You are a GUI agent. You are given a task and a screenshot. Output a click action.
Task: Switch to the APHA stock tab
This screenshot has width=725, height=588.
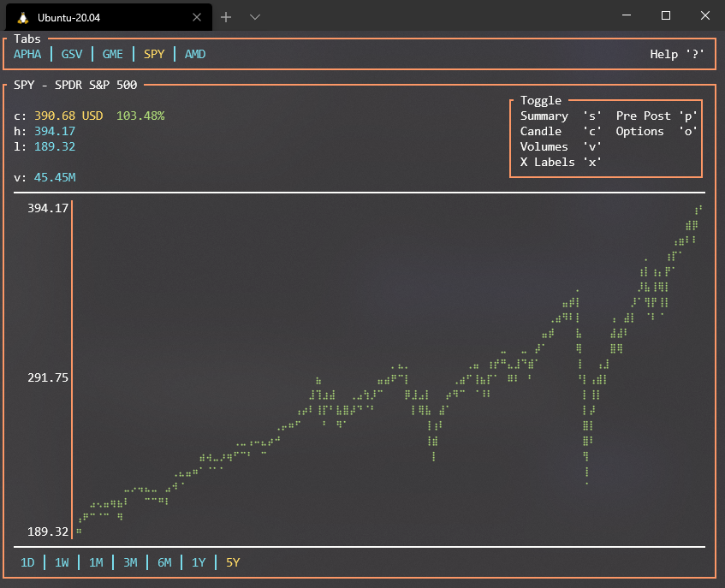(27, 54)
